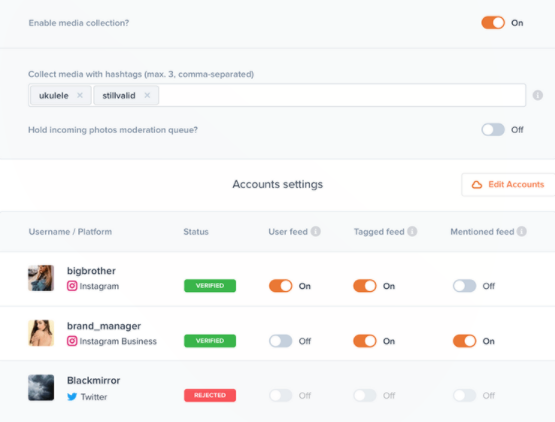
Task: Click the REJECTED status badge for Blackmirror
Action: pos(210,395)
